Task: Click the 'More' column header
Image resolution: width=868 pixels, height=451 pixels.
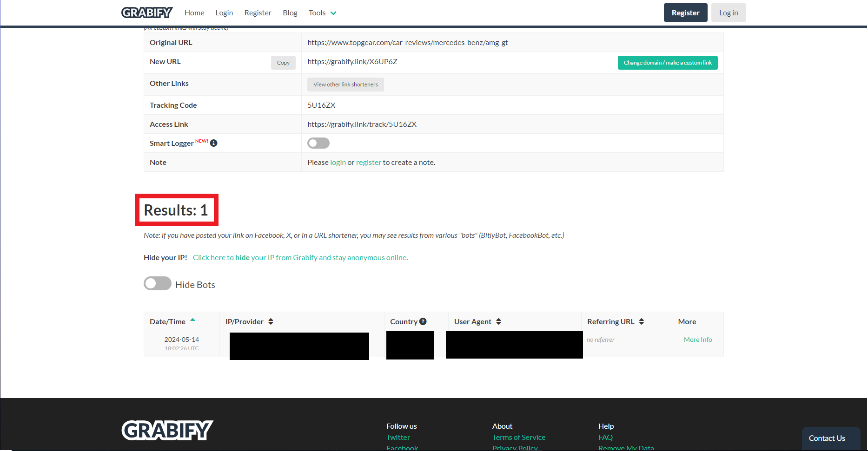Action: [687, 321]
